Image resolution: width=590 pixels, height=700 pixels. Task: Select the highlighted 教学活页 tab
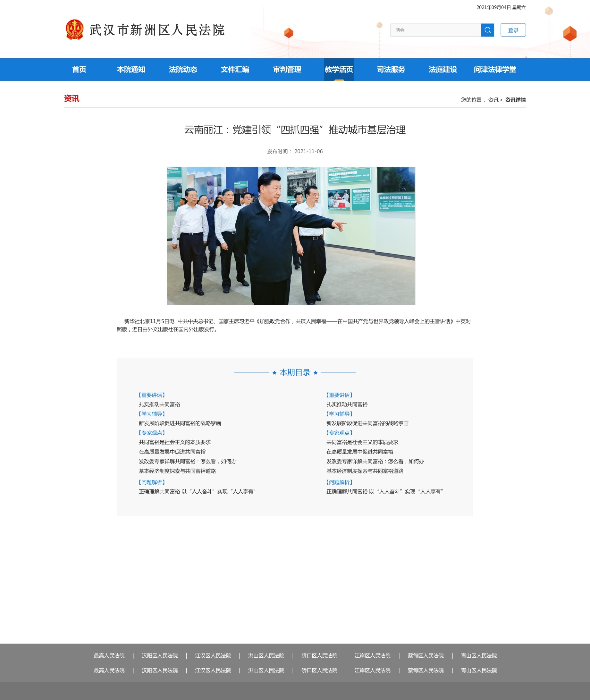click(339, 70)
